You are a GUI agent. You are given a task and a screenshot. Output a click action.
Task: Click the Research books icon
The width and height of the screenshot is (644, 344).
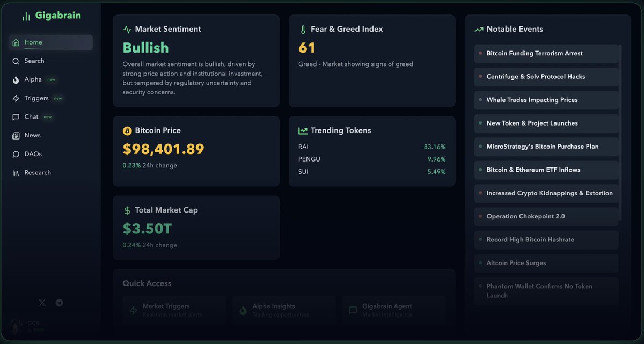tap(16, 173)
